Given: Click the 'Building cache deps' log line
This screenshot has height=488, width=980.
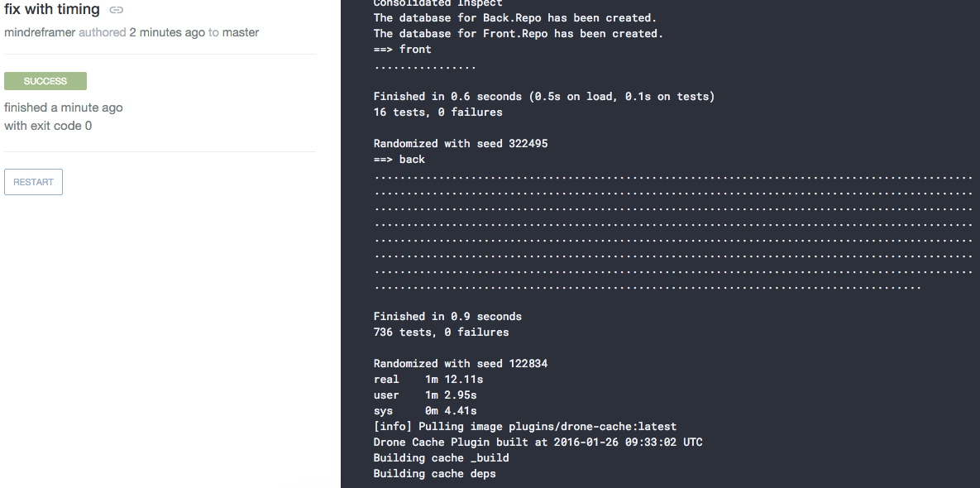Looking at the screenshot, I should tap(435, 474).
